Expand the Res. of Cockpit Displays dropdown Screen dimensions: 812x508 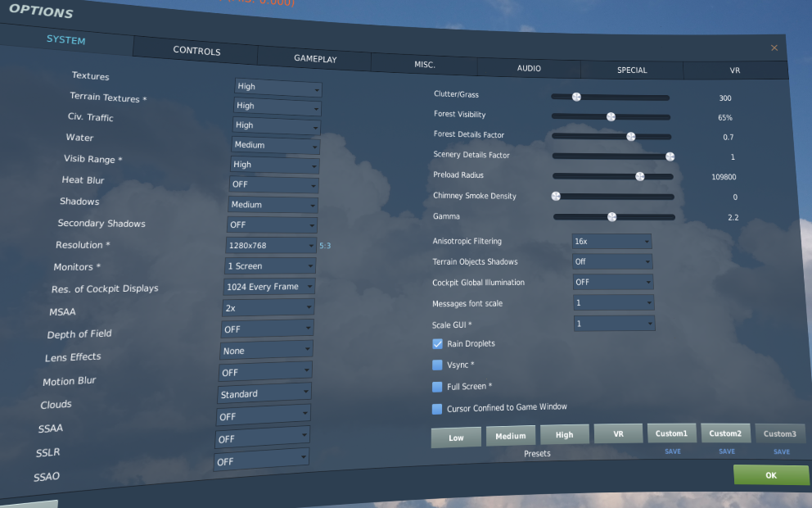[x=268, y=287]
